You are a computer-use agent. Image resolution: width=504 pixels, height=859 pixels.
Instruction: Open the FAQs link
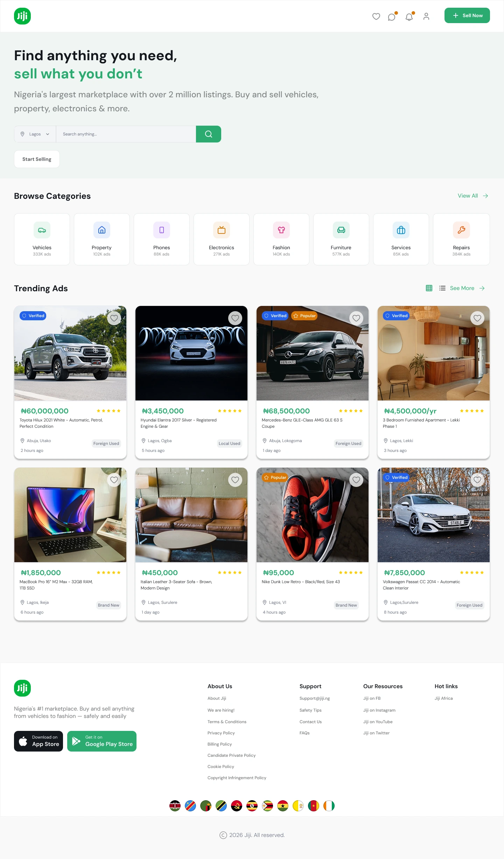pos(304,733)
